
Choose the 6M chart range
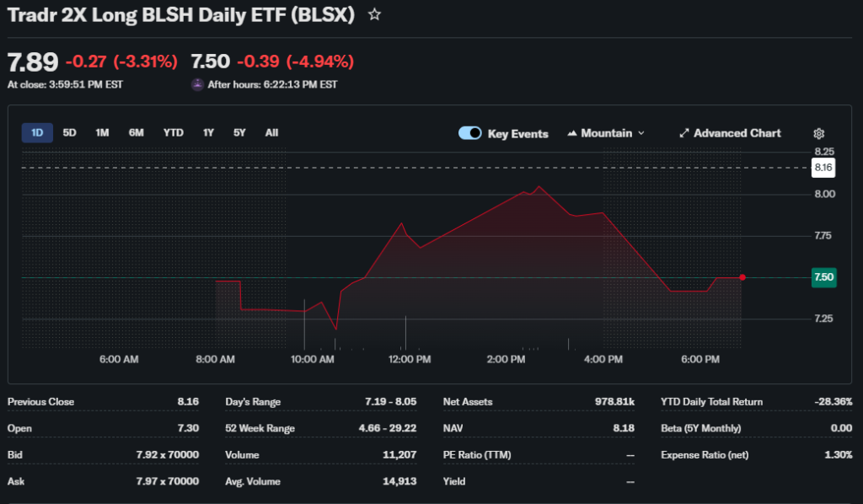(x=136, y=132)
